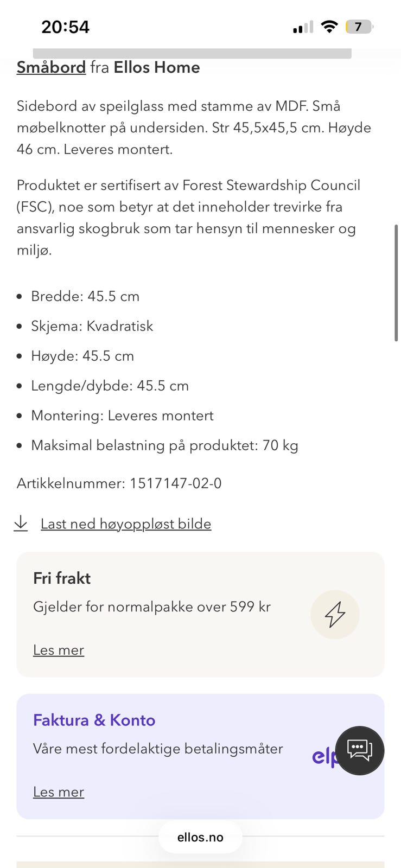
Task: Tap the Ellos Home brand name
Action: pos(157,67)
